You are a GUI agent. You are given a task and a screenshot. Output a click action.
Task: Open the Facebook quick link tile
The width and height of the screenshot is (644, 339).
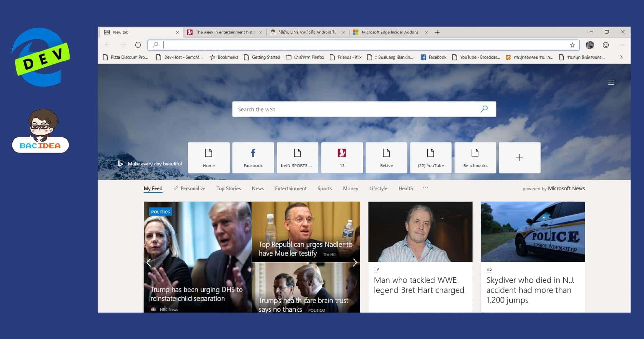253,158
